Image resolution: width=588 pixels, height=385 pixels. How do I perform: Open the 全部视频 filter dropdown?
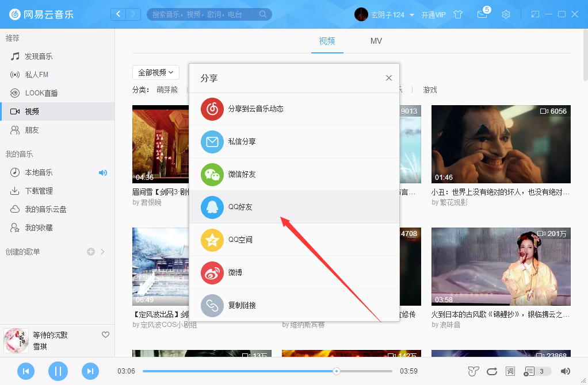tap(155, 72)
